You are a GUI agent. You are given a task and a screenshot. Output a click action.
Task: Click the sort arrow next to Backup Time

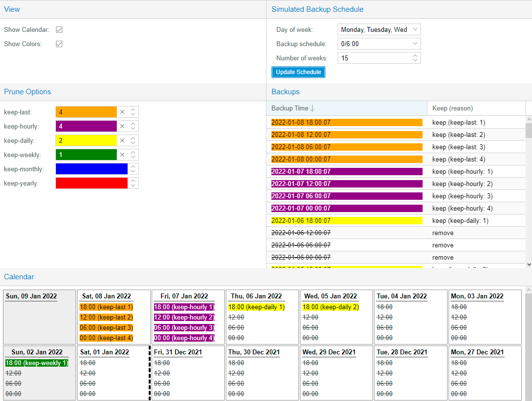pos(313,107)
